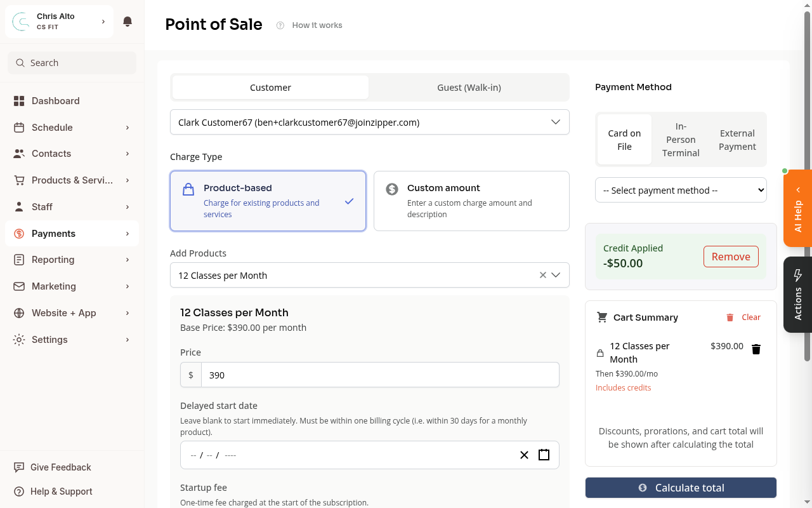Click the CS FIT logo icon
The height and width of the screenshot is (508, 812).
[x=21, y=22]
